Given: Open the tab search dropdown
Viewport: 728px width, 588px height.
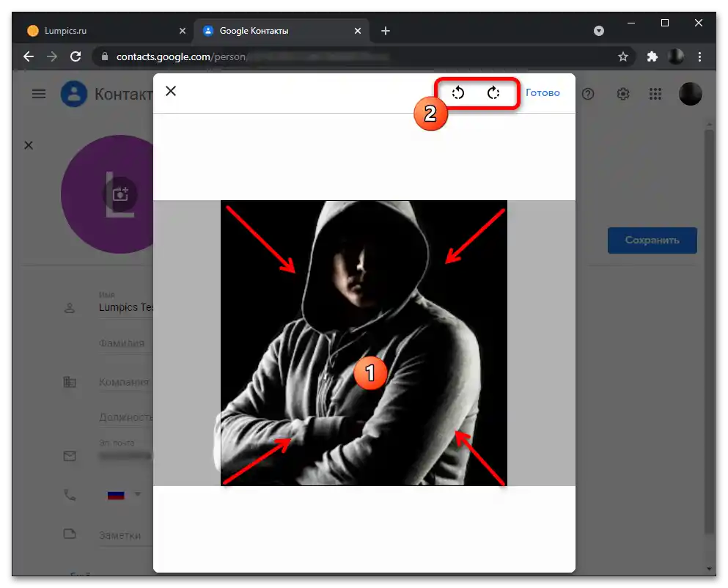Looking at the screenshot, I should 599,31.
